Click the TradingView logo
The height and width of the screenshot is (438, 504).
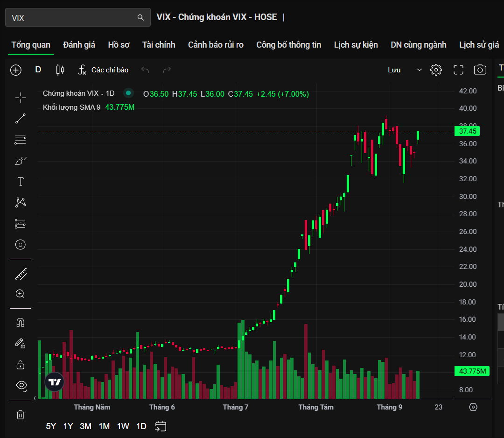54,381
